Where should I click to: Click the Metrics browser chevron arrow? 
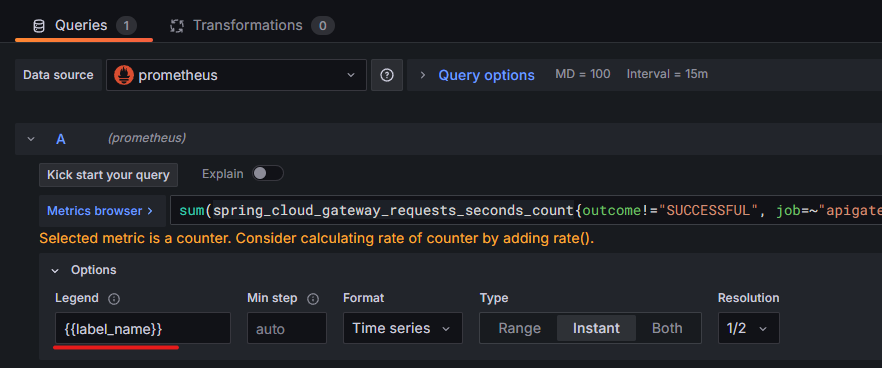(x=150, y=211)
